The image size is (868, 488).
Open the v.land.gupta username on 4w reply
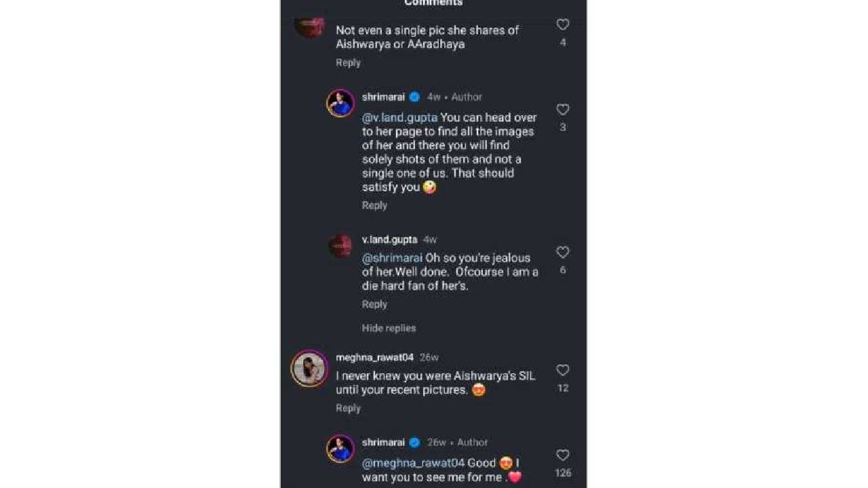(x=389, y=240)
